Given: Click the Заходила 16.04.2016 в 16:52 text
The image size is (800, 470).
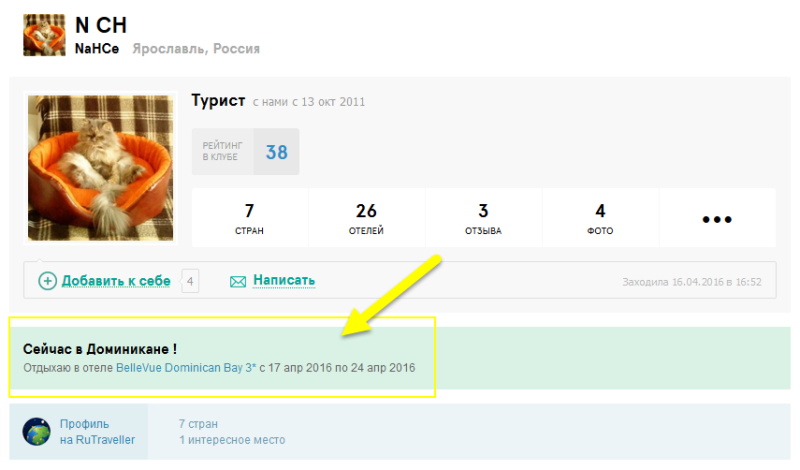Looking at the screenshot, I should (x=692, y=282).
